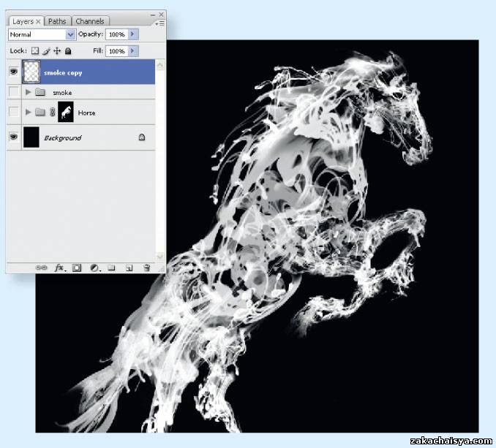The image size is (496, 448).
Task: Enable lock transparent pixels
Action: (x=35, y=51)
